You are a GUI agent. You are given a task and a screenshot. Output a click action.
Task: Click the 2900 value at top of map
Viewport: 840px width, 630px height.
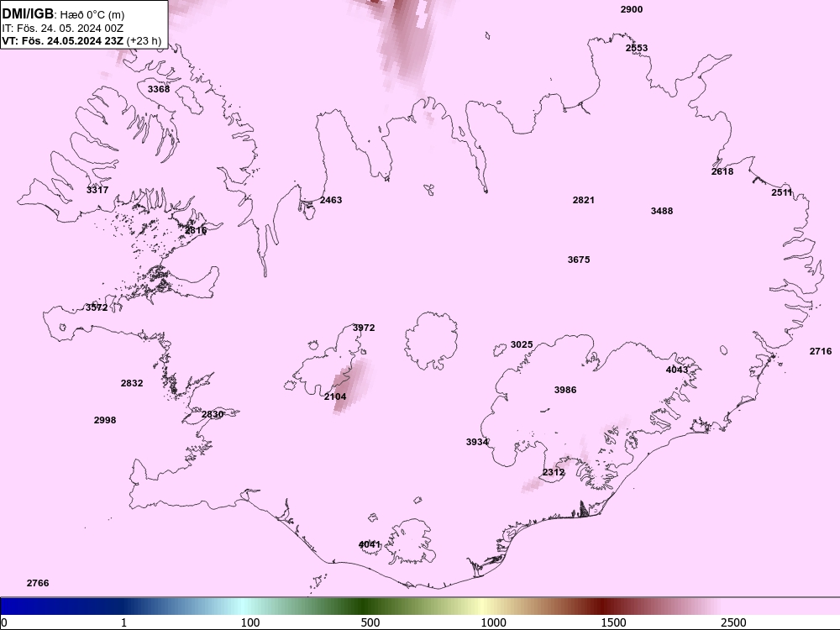click(x=632, y=9)
